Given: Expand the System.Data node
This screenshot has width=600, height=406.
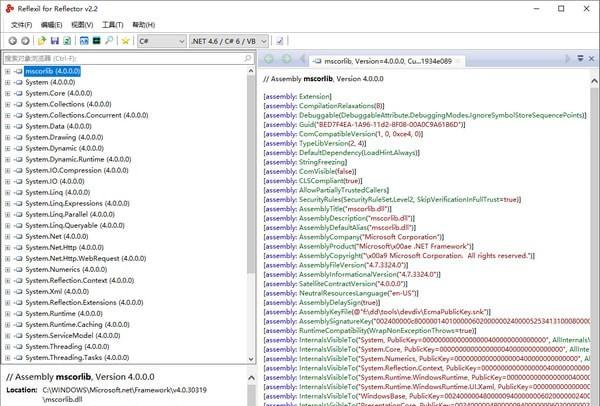Looking at the screenshot, I should tap(8, 126).
